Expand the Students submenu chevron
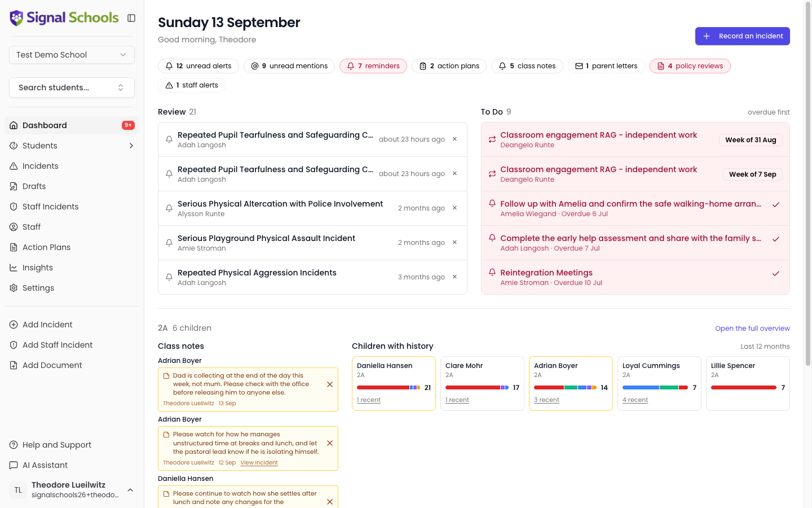Screen dimensions: 812x508 131,146
